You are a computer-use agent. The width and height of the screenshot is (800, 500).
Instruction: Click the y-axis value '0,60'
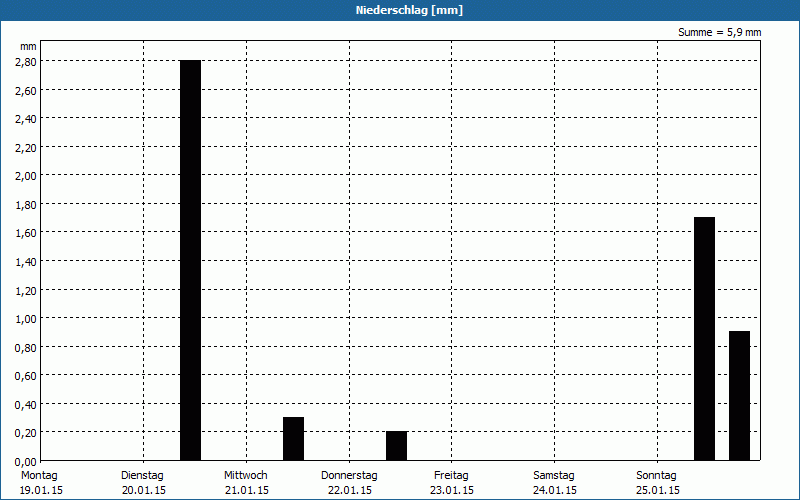(x=28, y=377)
